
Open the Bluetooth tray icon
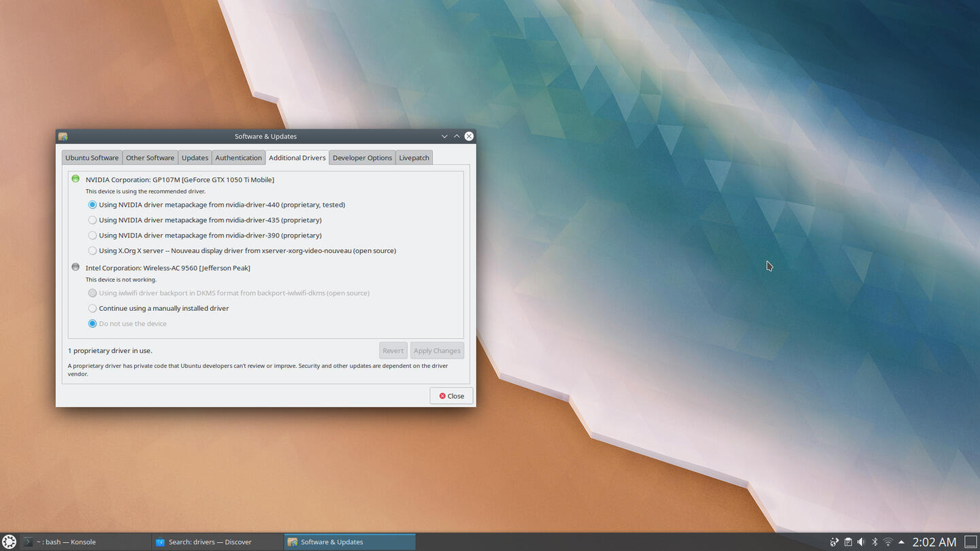875,542
